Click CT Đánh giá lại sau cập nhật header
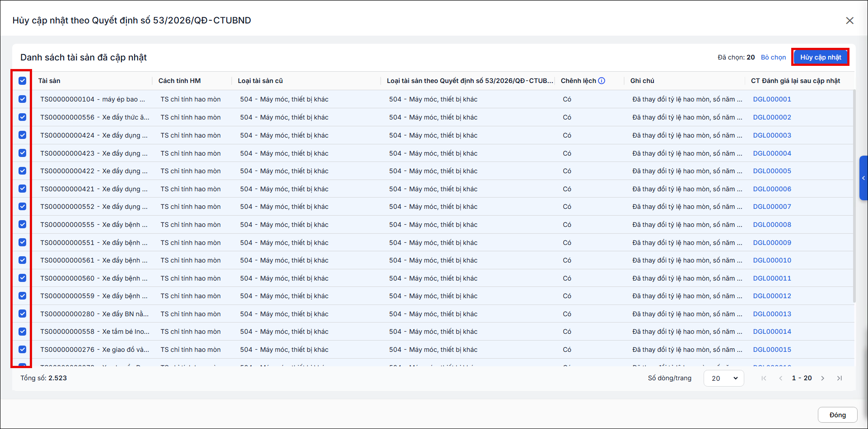This screenshot has width=868, height=429. (x=795, y=81)
